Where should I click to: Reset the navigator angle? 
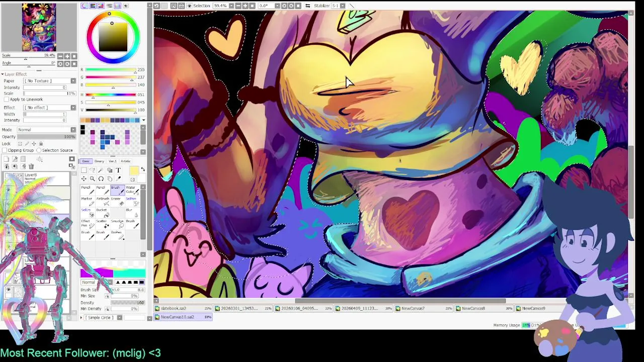74,63
